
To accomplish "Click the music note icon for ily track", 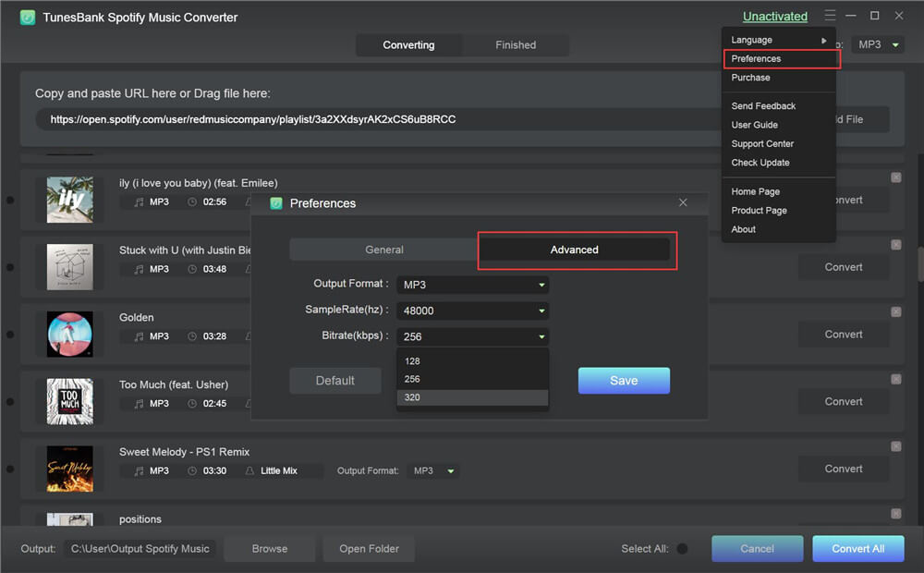I will (140, 202).
